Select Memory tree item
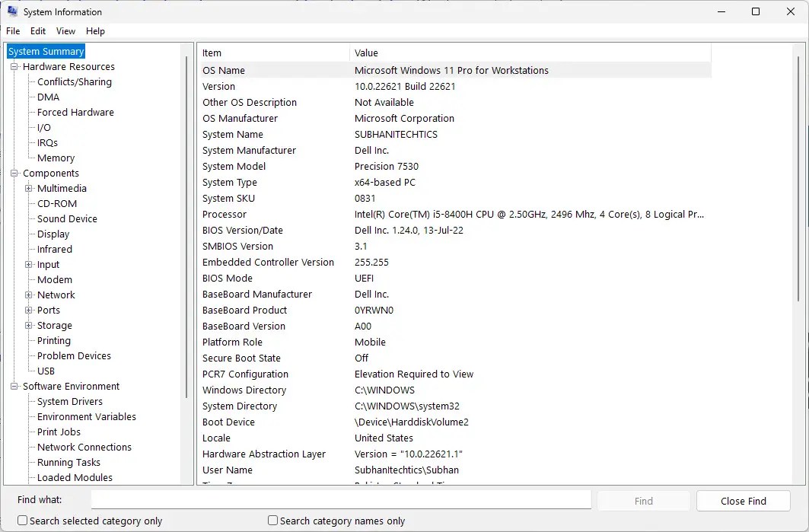Image resolution: width=809 pixels, height=532 pixels. click(56, 158)
